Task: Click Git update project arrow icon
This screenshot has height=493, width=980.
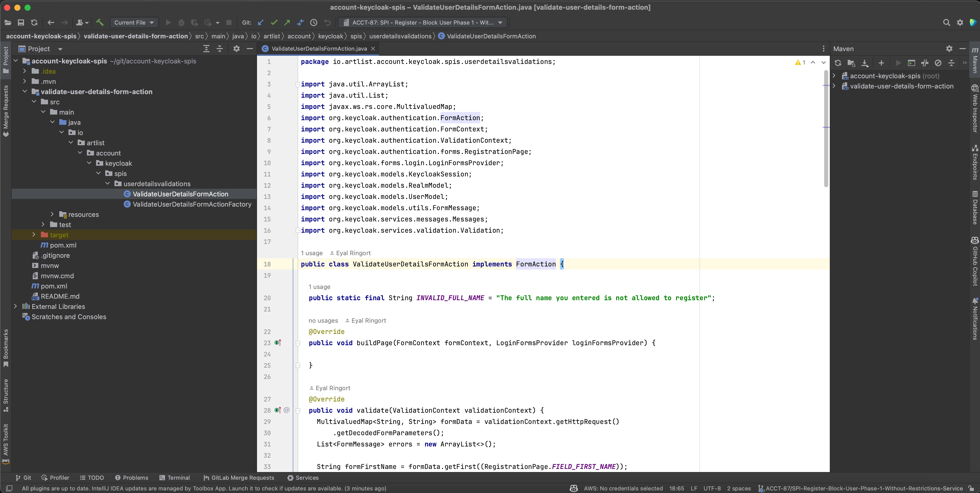Action: pos(261,23)
